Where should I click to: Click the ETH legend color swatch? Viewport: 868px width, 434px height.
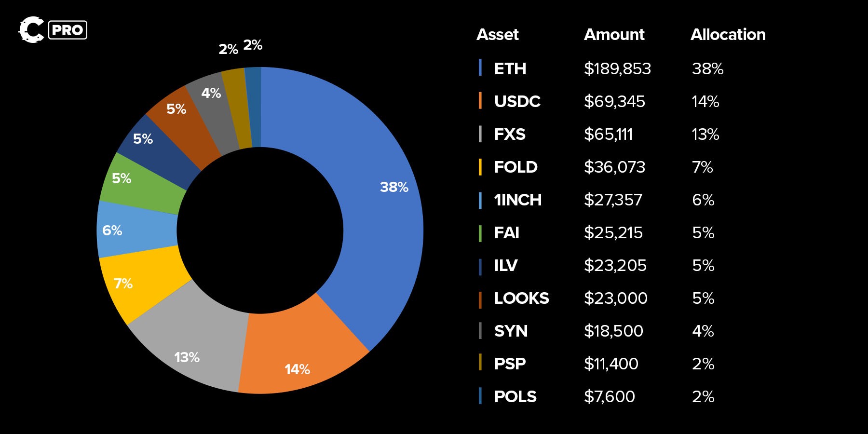480,68
